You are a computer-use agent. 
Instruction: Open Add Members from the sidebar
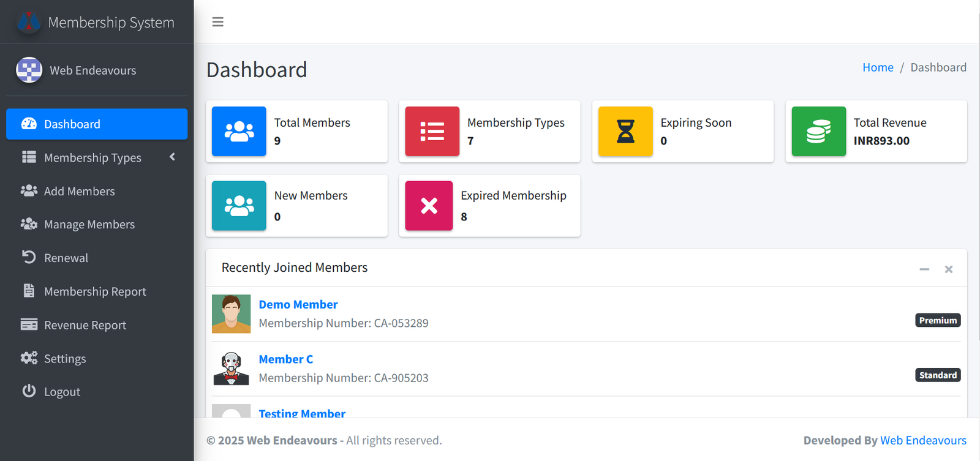coord(79,191)
